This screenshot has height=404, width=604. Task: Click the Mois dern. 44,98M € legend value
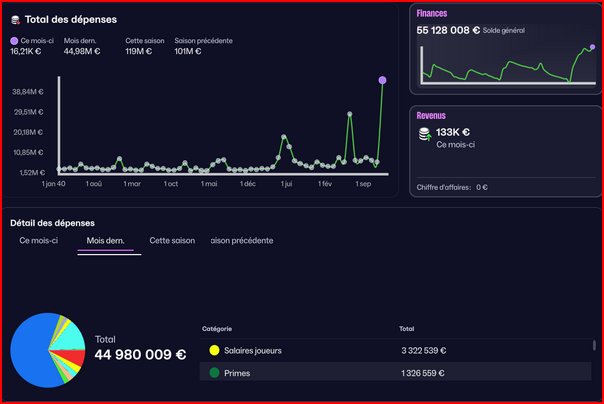click(82, 53)
